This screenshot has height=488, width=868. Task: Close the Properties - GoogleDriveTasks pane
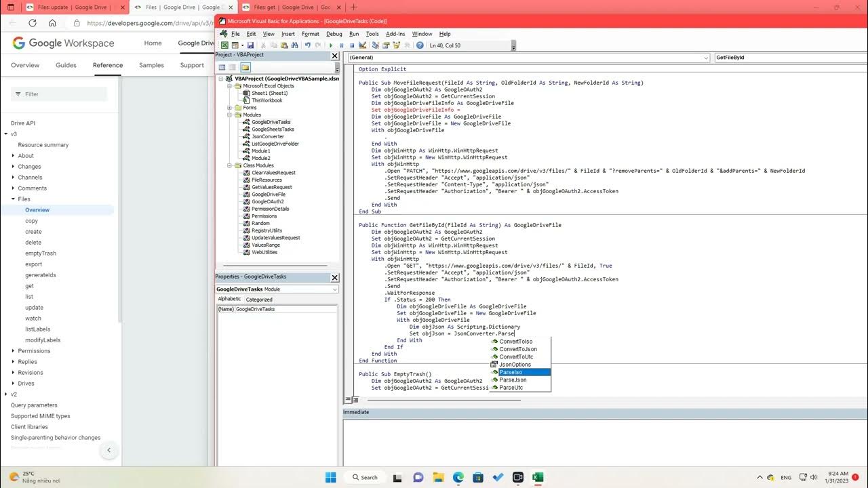[334, 277]
